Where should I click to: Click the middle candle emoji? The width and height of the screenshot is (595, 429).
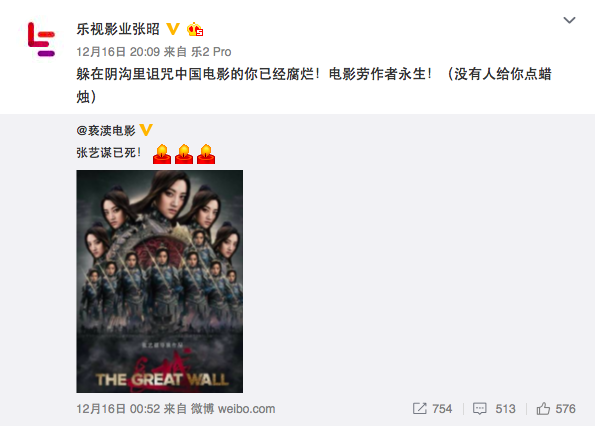pos(184,154)
